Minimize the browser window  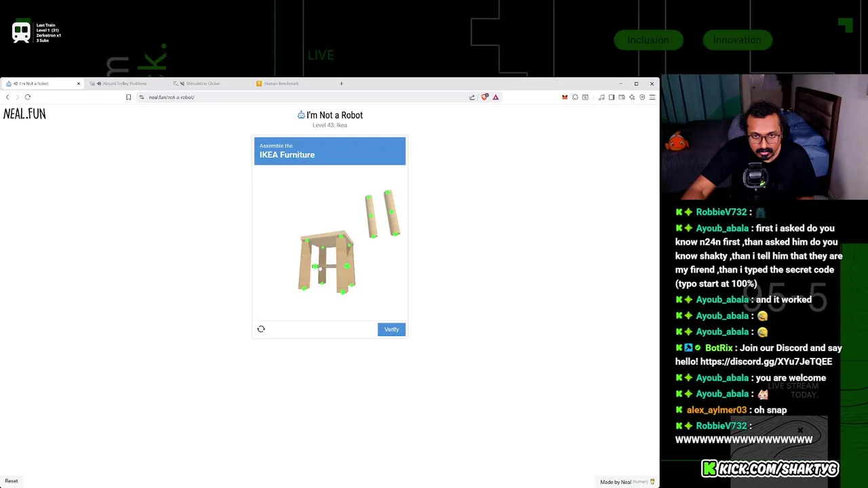620,83
